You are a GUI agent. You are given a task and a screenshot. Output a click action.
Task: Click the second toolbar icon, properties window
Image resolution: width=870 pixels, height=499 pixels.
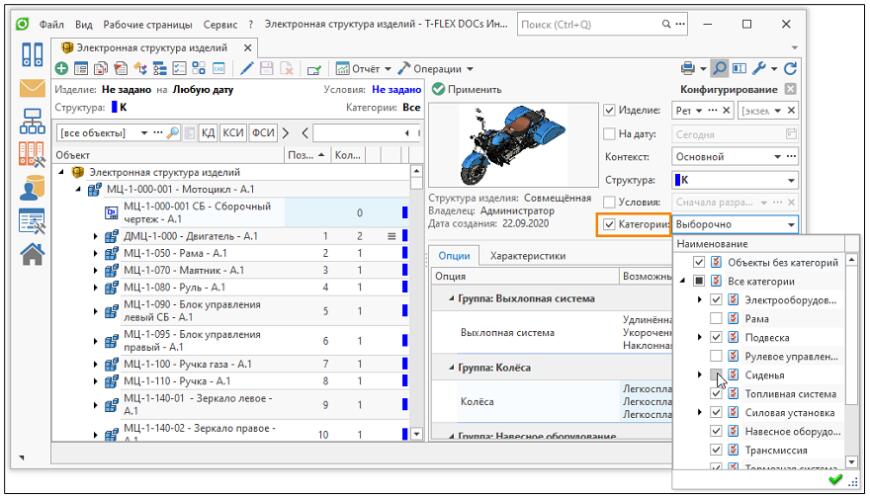pyautogui.click(x=81, y=69)
